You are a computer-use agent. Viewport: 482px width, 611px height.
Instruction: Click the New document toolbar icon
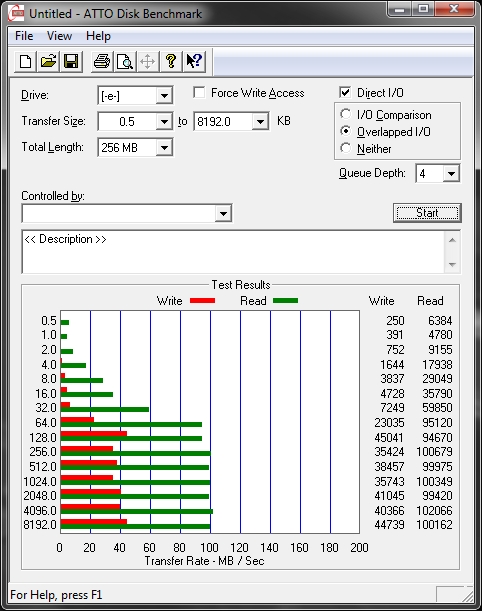pyautogui.click(x=25, y=61)
